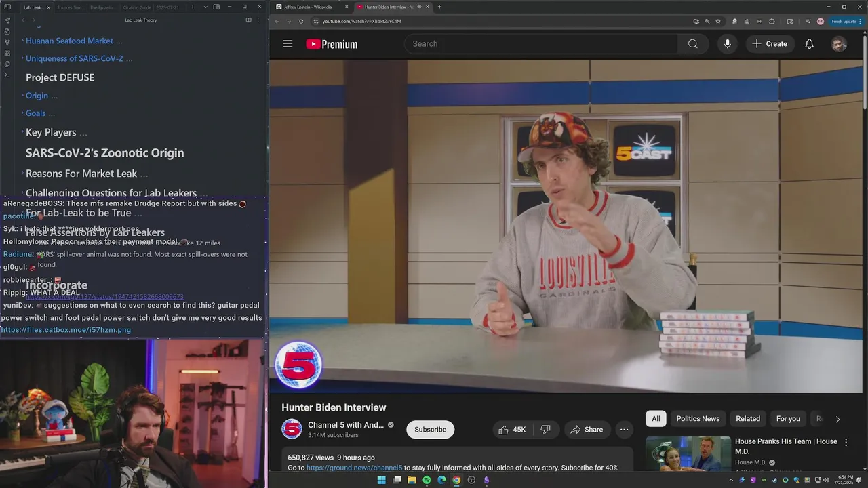Expand the Uniqueness of SARS-CoV-2 heading
Viewport: 868px width, 488px height.
[22, 58]
